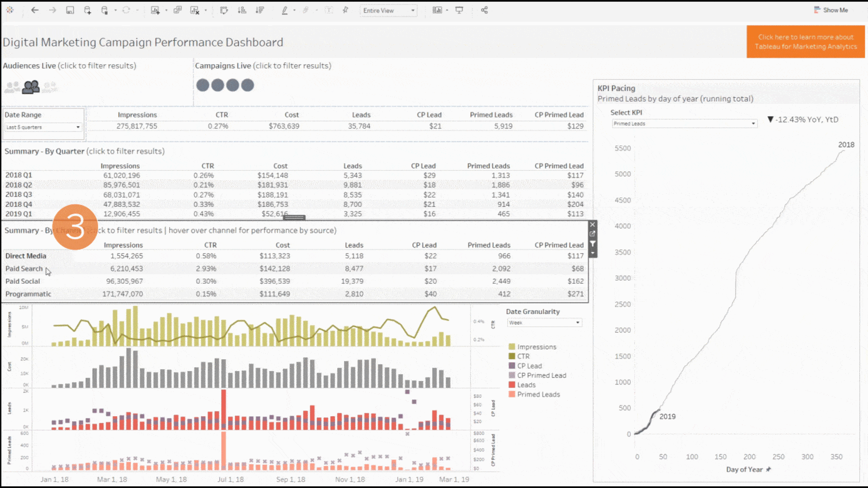Toggle the first Campaigns Live filter dot

coord(203,85)
